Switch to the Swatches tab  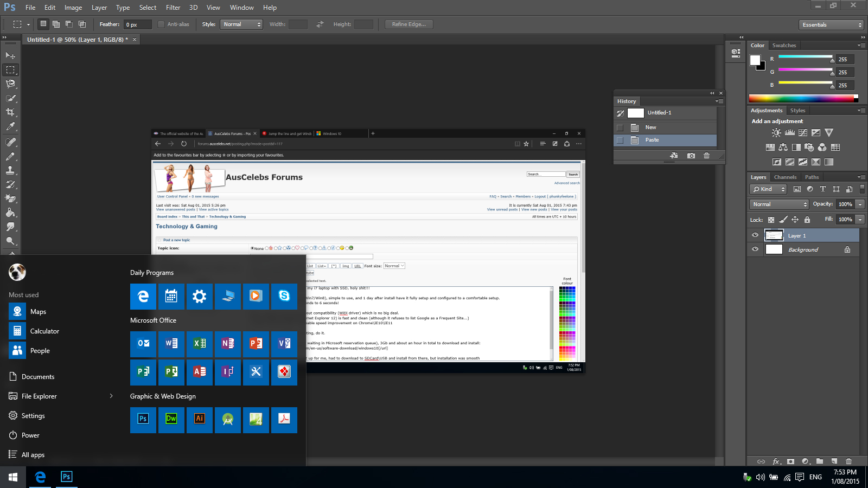(x=784, y=46)
